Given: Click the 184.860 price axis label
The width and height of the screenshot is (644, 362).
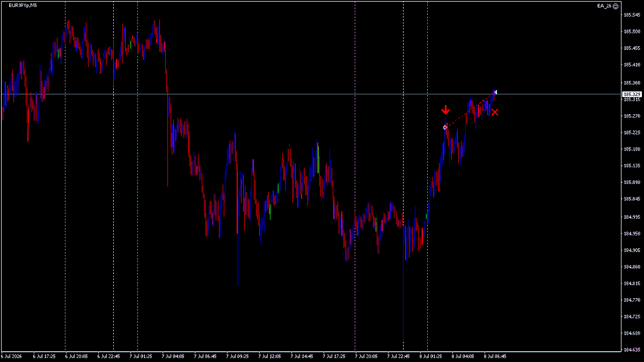Looking at the screenshot, I should tap(632, 267).
